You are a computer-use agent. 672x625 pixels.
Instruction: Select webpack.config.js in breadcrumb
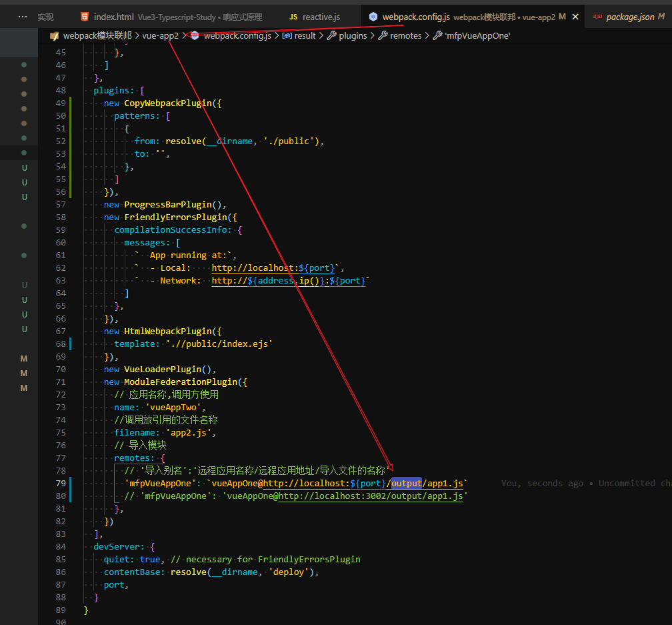tap(237, 35)
